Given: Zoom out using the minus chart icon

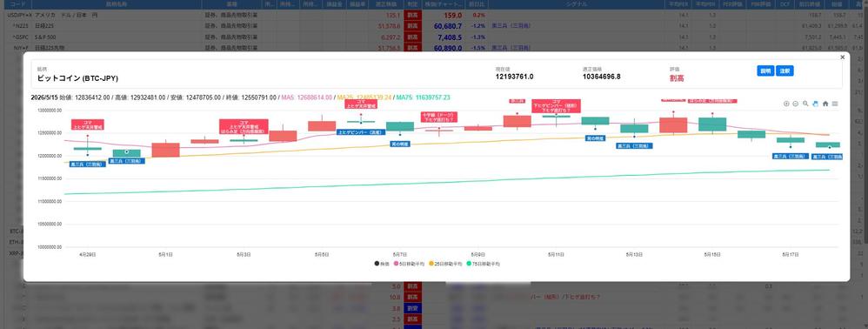Looking at the screenshot, I should [x=796, y=104].
